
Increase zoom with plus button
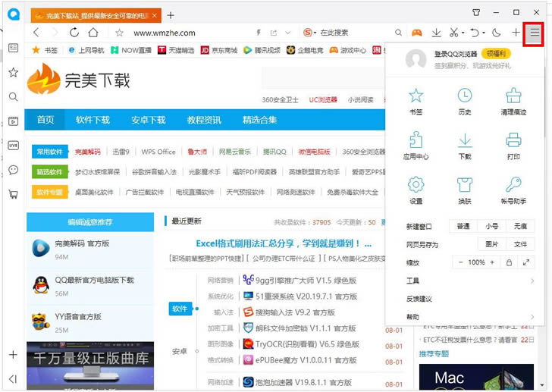(492, 262)
